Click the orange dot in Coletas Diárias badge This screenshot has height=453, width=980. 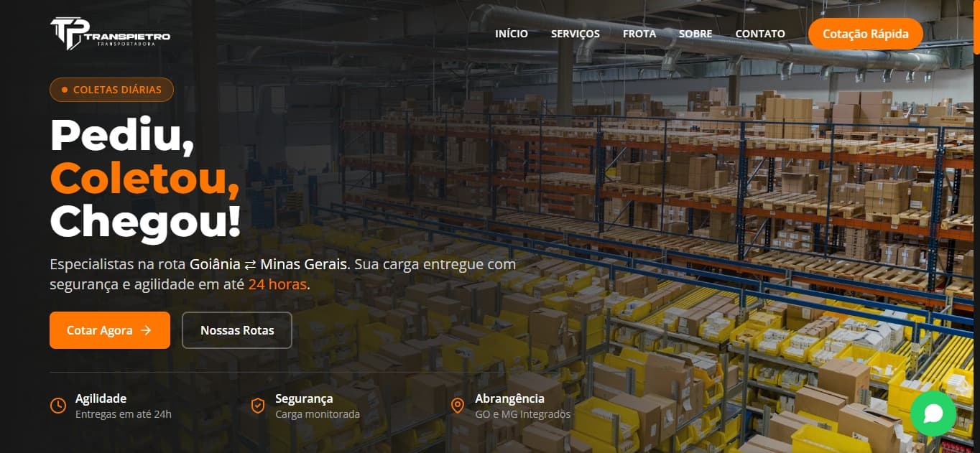point(65,90)
